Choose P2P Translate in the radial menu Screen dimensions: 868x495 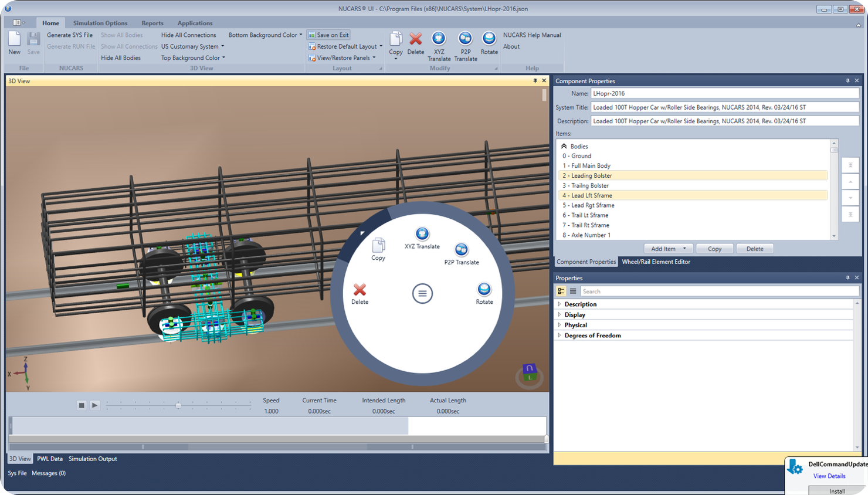[462, 254]
